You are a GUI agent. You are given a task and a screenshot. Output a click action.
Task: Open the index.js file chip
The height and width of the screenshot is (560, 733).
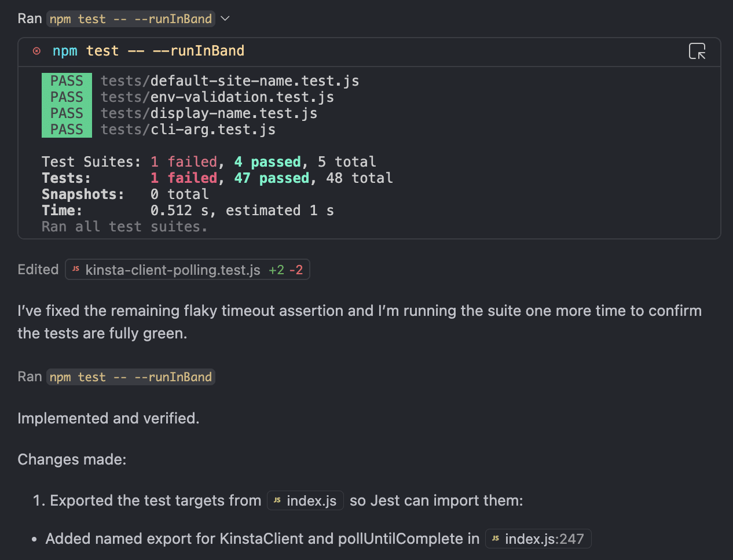(305, 500)
